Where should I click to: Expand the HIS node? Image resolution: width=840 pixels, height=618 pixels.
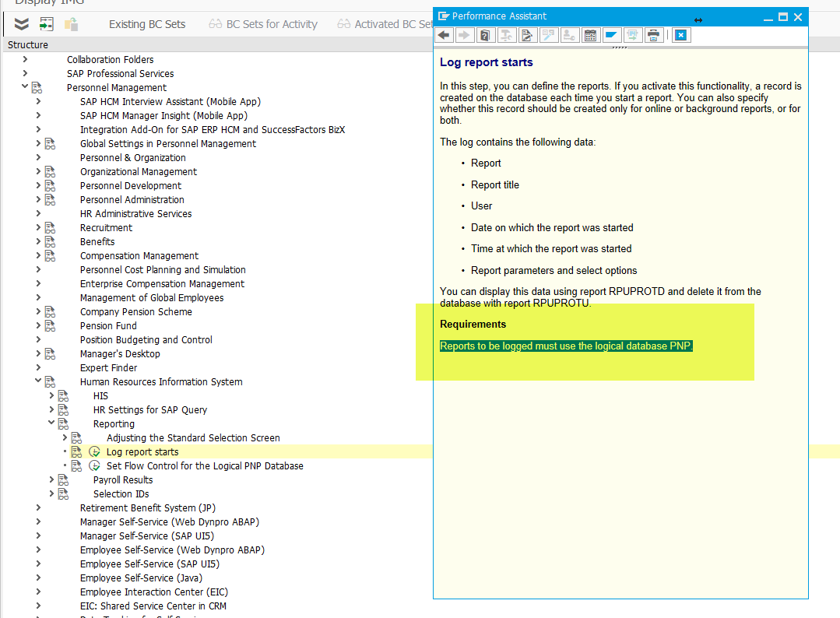click(51, 395)
